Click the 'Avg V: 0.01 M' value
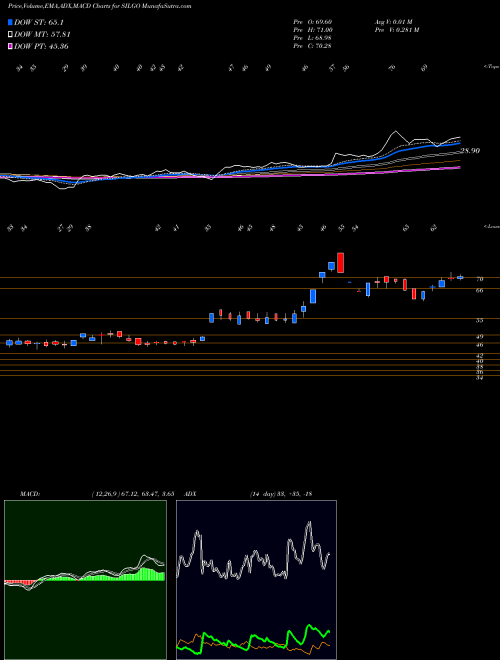Image resolution: width=500 pixels, height=660 pixels. 396,22
